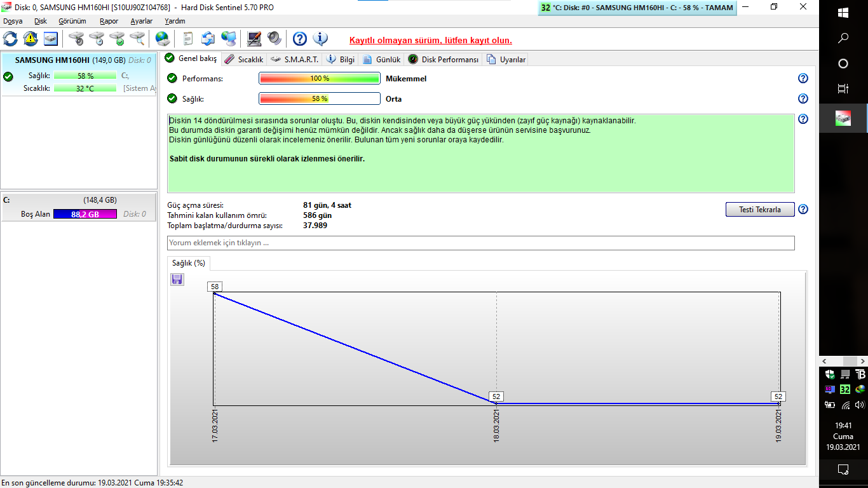This screenshot has height=488, width=868.
Task: Click the envelope with blue arrows icon
Action: tap(208, 39)
